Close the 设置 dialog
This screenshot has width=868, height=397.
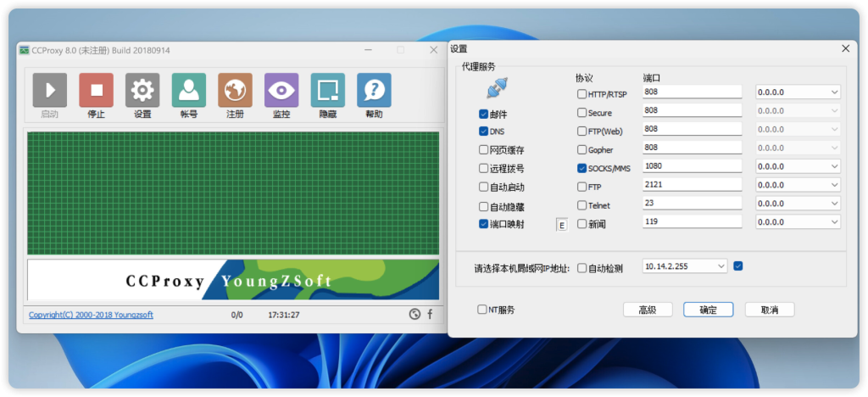point(845,48)
